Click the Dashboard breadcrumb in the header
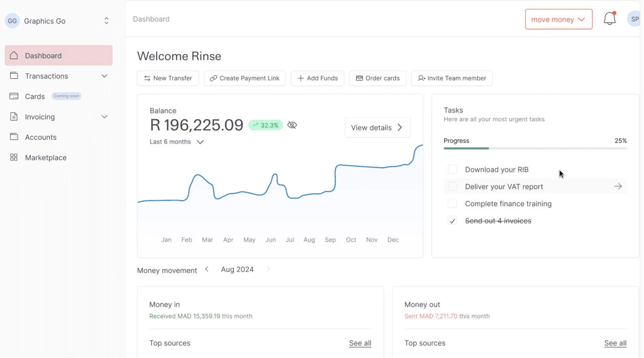644x358 pixels. coord(151,19)
